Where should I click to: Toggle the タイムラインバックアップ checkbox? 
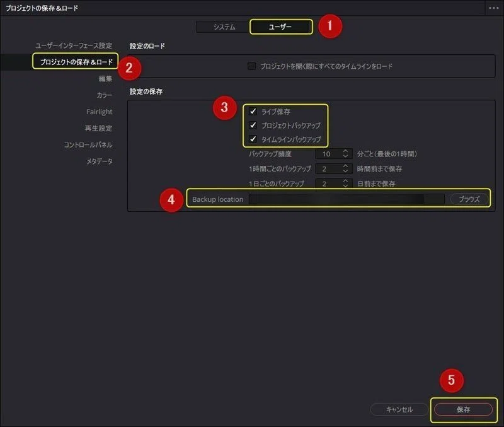[x=253, y=139]
